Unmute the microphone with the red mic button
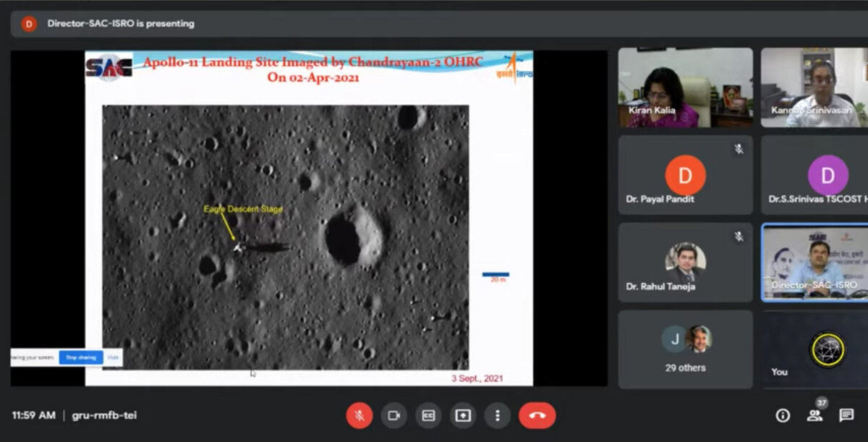Viewport: 868px width, 442px height. coord(359,415)
